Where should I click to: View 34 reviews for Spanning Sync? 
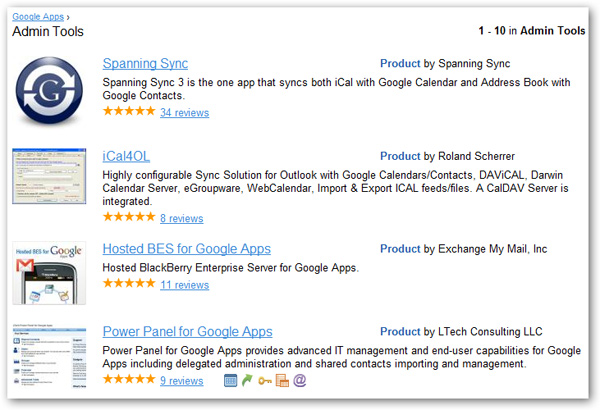pyautogui.click(x=184, y=113)
